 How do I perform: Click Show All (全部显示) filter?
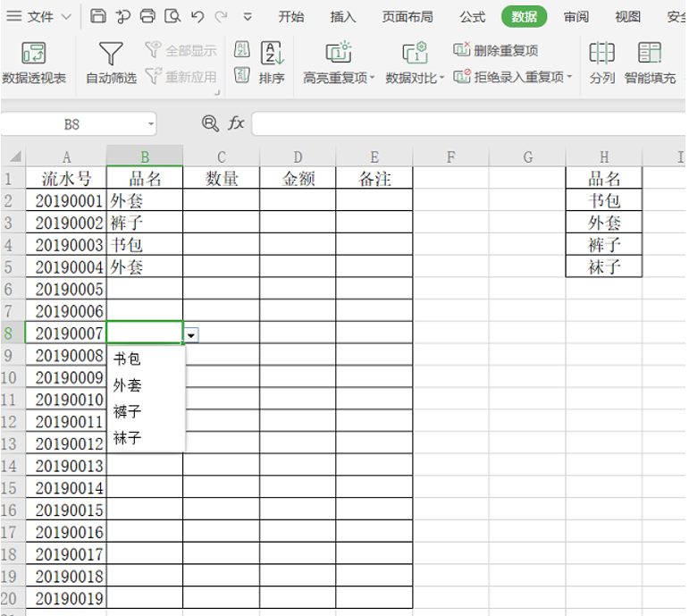(x=181, y=50)
